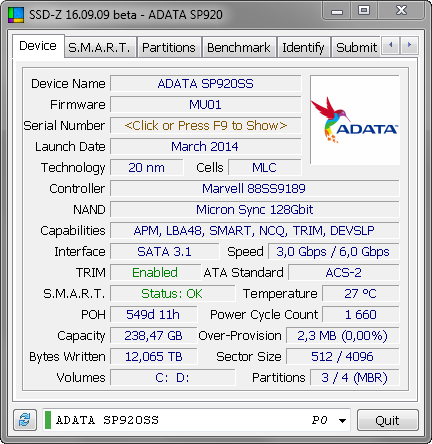Click the ADATA hummingbird logo
The image size is (432, 444).
pos(355,120)
